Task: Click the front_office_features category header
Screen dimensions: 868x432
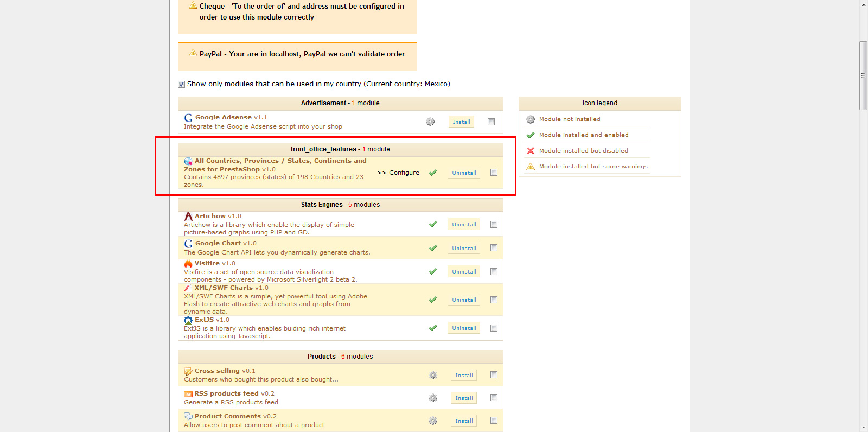Action: point(341,149)
